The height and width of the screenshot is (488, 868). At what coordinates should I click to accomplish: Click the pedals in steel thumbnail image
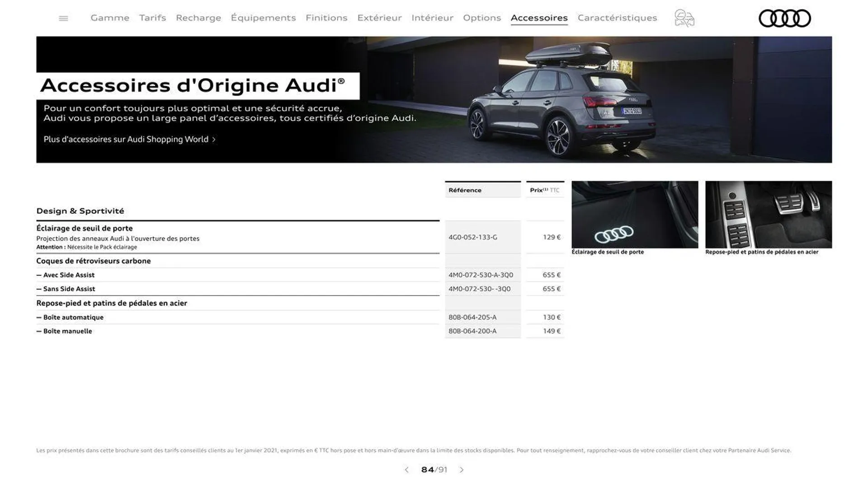point(769,215)
